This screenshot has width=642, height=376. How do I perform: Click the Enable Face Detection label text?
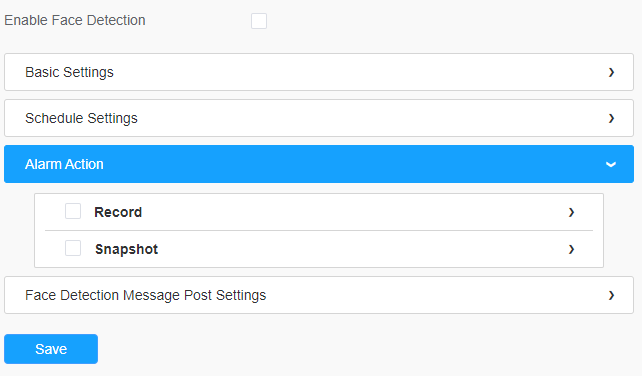[75, 20]
